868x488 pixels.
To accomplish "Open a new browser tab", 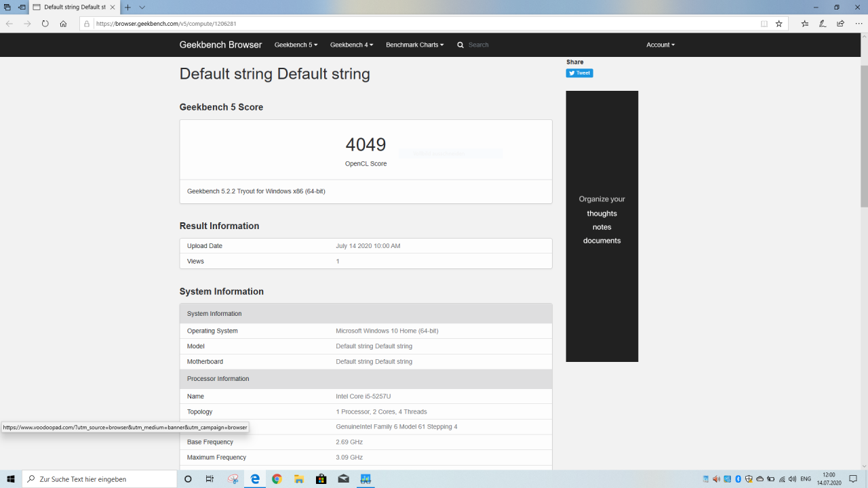I will click(127, 7).
